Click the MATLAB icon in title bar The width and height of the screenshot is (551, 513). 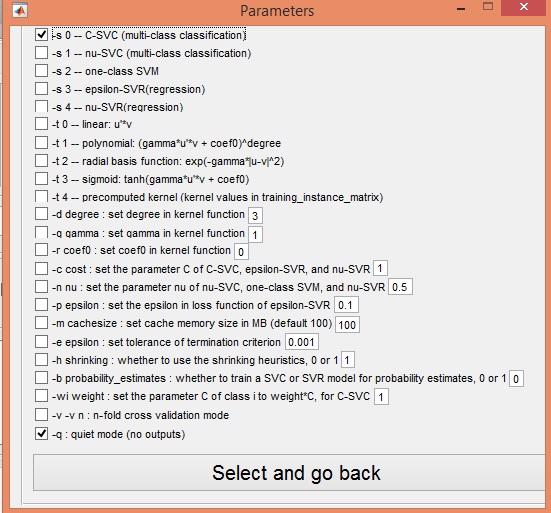(20, 11)
